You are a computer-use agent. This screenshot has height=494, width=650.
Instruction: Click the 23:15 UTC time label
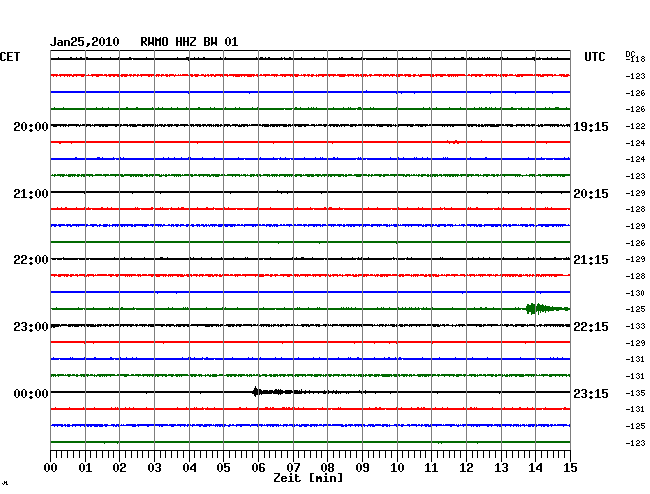(591, 393)
